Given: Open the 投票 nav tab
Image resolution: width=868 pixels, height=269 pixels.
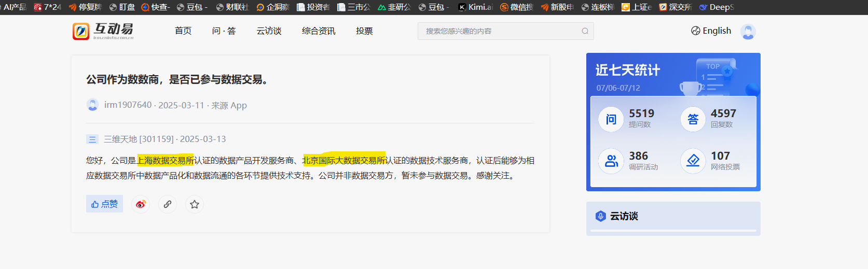Looking at the screenshot, I should click(364, 31).
